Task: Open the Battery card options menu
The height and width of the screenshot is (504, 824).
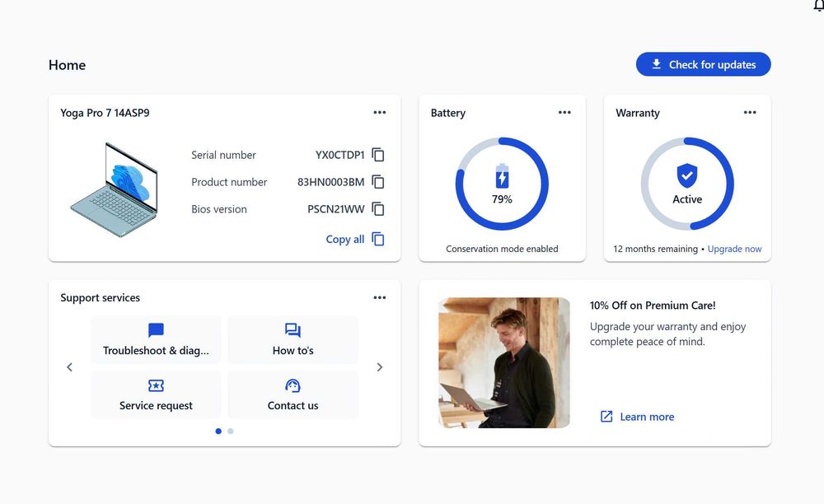Action: pos(564,112)
